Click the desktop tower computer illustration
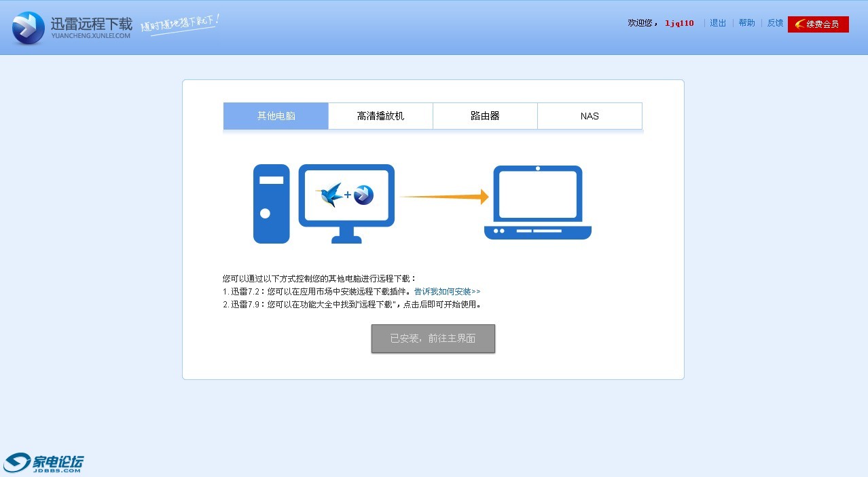868x477 pixels. 272,204
